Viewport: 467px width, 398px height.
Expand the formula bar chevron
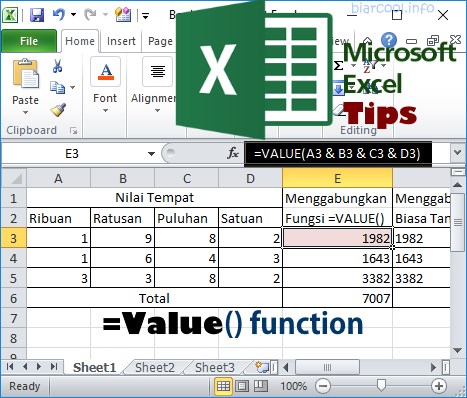click(457, 153)
